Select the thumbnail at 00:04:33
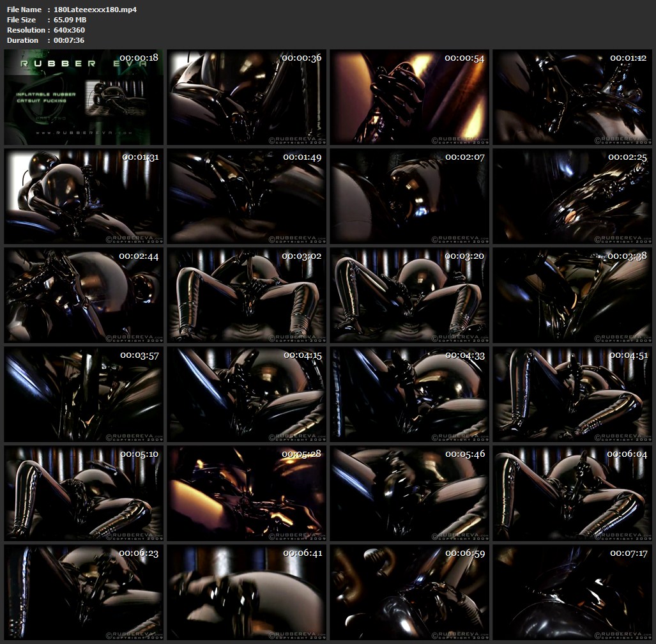 [409, 394]
